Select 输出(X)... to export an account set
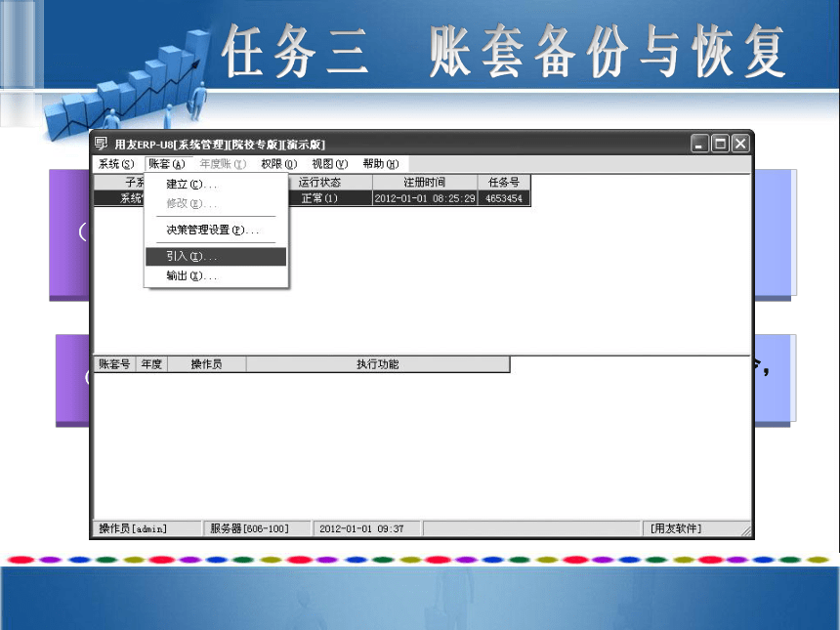 (217, 275)
